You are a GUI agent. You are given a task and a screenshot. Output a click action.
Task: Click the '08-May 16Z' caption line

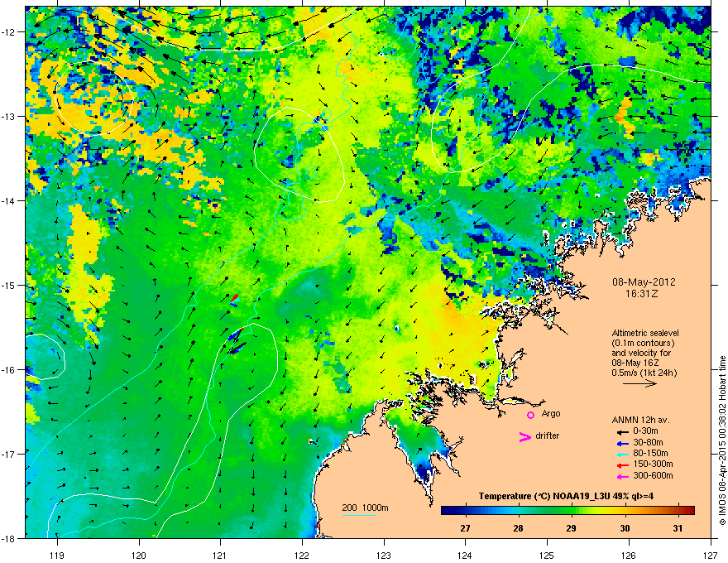635,363
